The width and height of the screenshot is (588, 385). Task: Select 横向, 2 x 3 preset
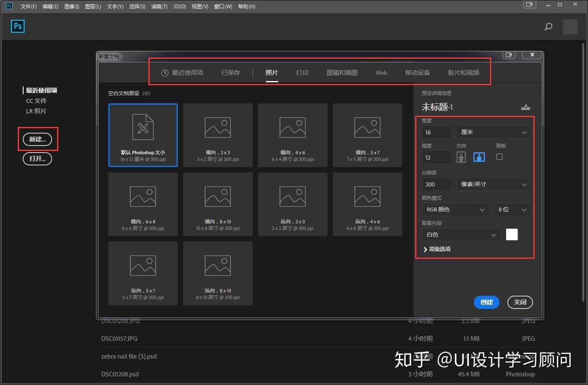point(218,135)
